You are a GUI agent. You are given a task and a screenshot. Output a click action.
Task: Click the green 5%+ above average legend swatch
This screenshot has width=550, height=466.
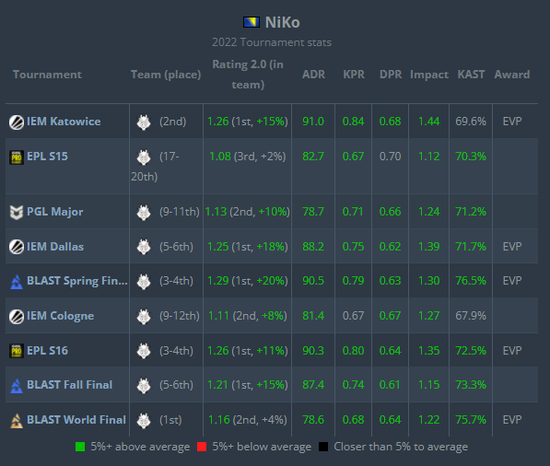click(x=80, y=447)
